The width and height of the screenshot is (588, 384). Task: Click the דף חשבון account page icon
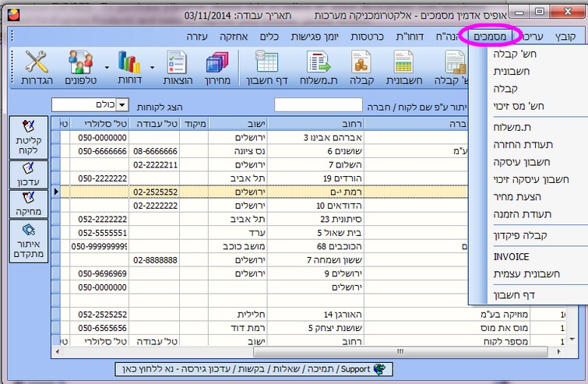(x=268, y=67)
